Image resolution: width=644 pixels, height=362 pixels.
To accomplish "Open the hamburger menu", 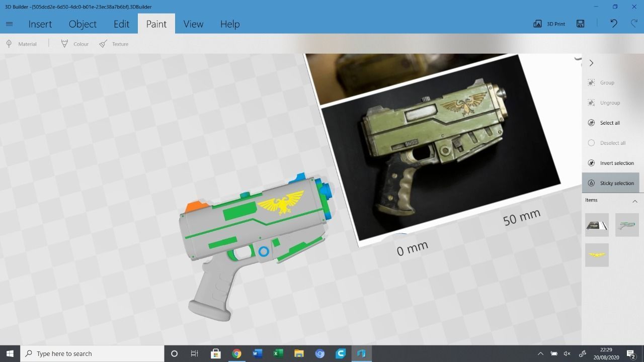I will point(9,24).
